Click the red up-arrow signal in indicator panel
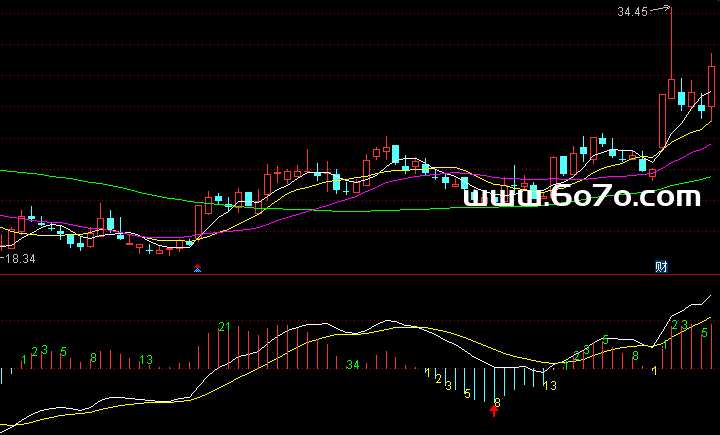 [495, 410]
